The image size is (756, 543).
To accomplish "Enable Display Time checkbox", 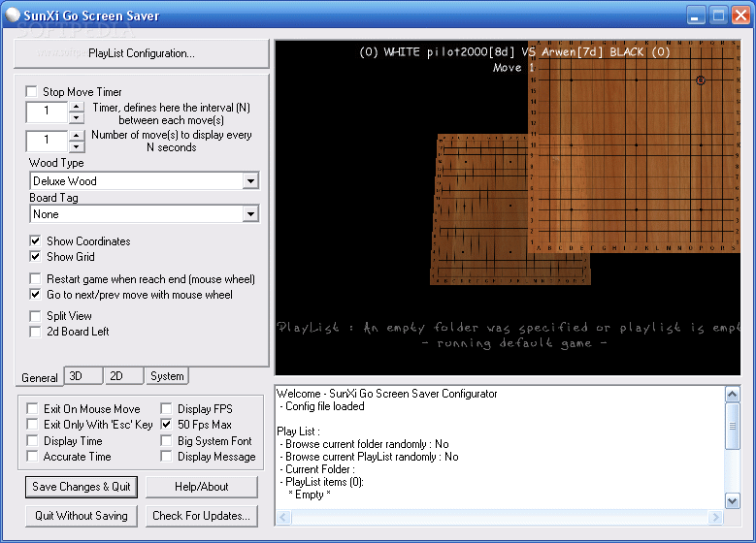I will click(x=32, y=440).
